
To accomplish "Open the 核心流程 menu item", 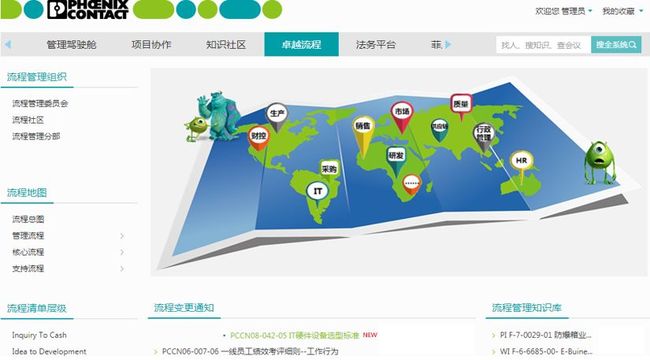I will click(x=28, y=252).
